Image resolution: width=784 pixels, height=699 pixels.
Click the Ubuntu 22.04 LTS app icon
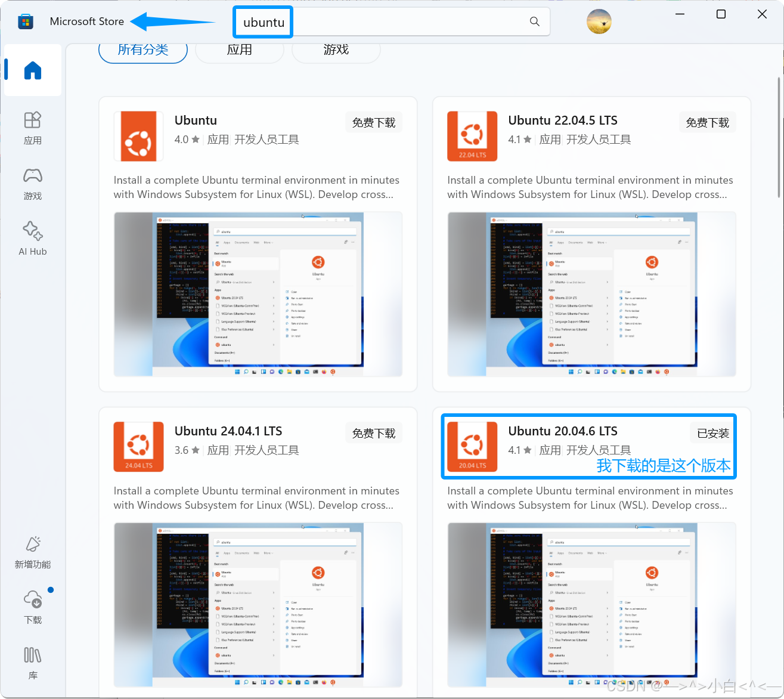click(x=472, y=136)
